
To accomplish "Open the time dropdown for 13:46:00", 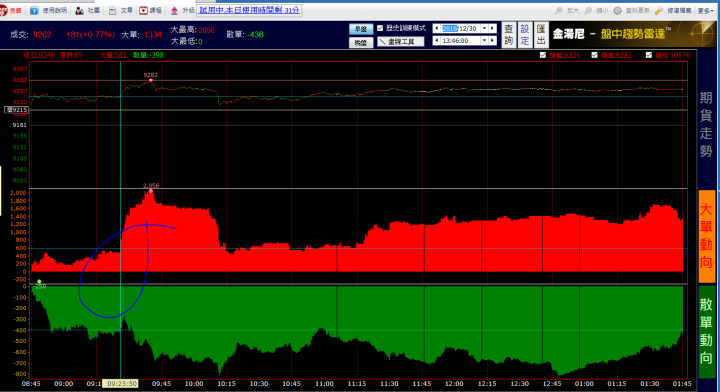I will click(x=484, y=41).
